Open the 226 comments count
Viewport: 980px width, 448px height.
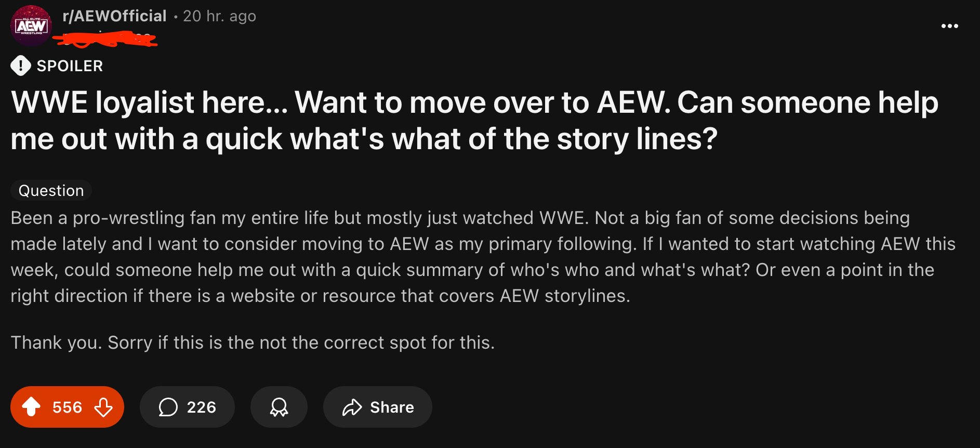pyautogui.click(x=201, y=407)
